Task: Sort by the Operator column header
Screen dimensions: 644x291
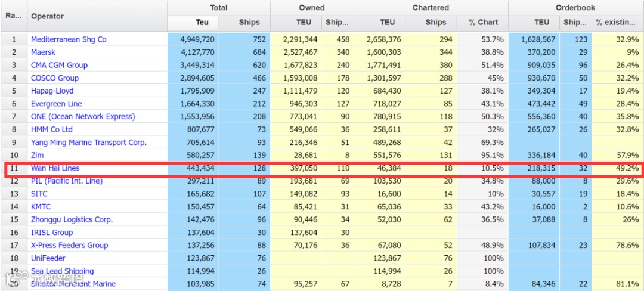Action: coord(97,16)
